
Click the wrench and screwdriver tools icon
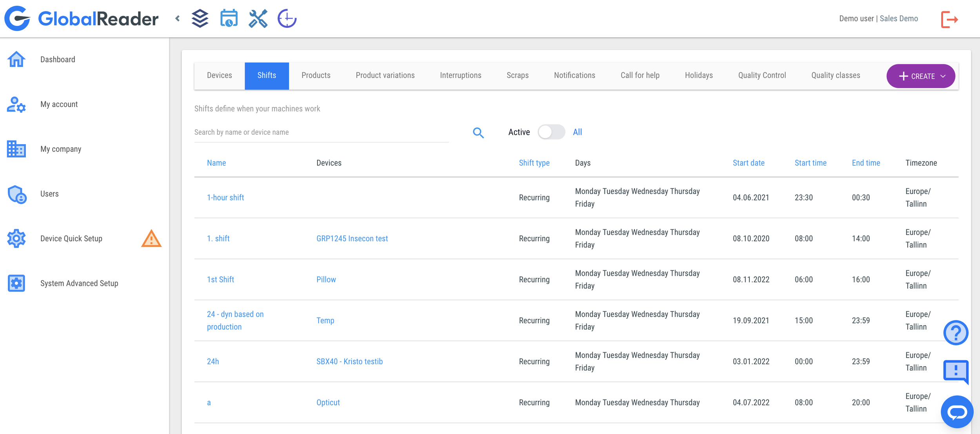(258, 18)
